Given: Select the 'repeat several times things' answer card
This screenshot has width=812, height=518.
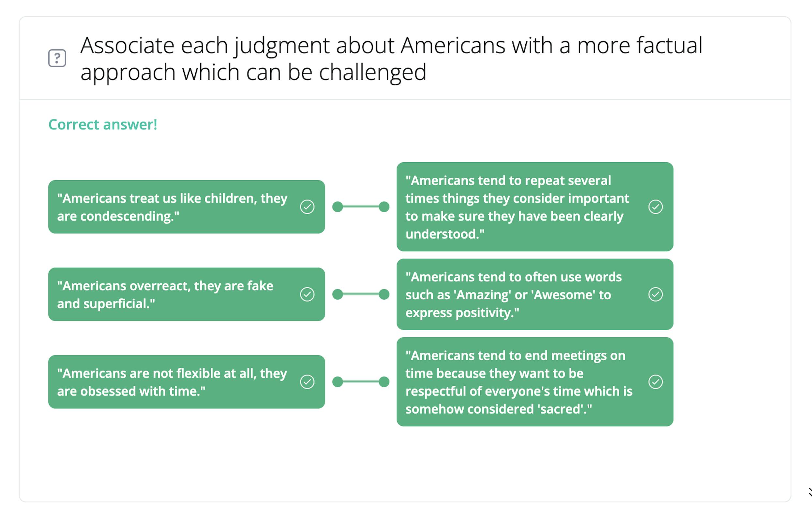Looking at the screenshot, I should tap(535, 207).
